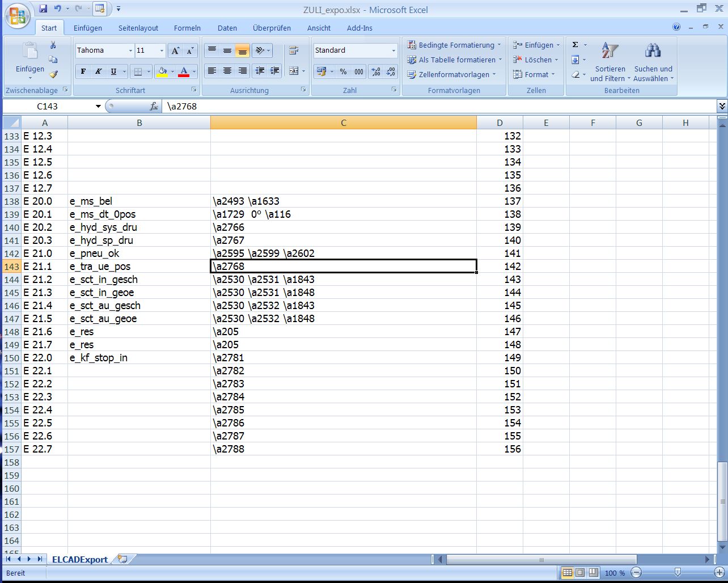The height and width of the screenshot is (583, 728).
Task: Go to Überprüfen tab
Action: (272, 28)
